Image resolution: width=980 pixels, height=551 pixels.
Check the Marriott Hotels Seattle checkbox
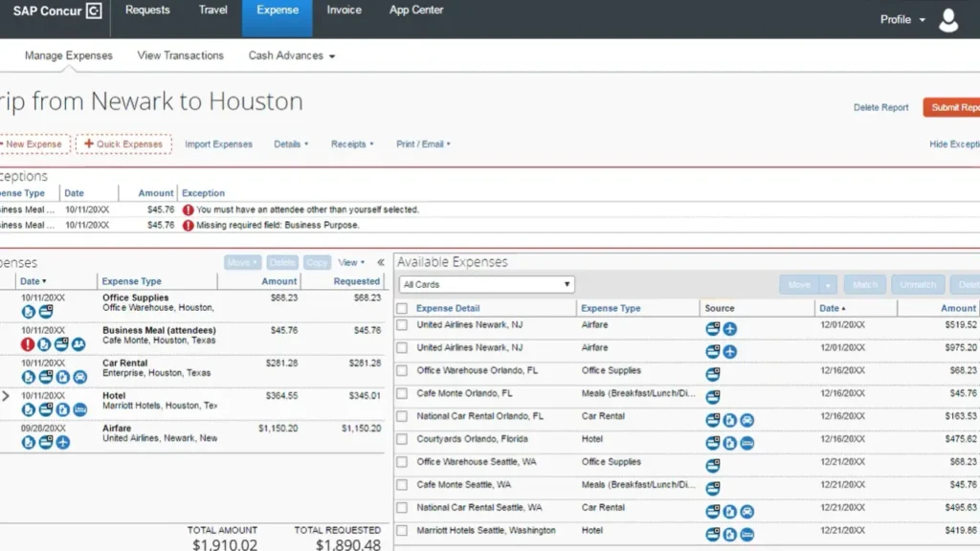click(x=402, y=530)
